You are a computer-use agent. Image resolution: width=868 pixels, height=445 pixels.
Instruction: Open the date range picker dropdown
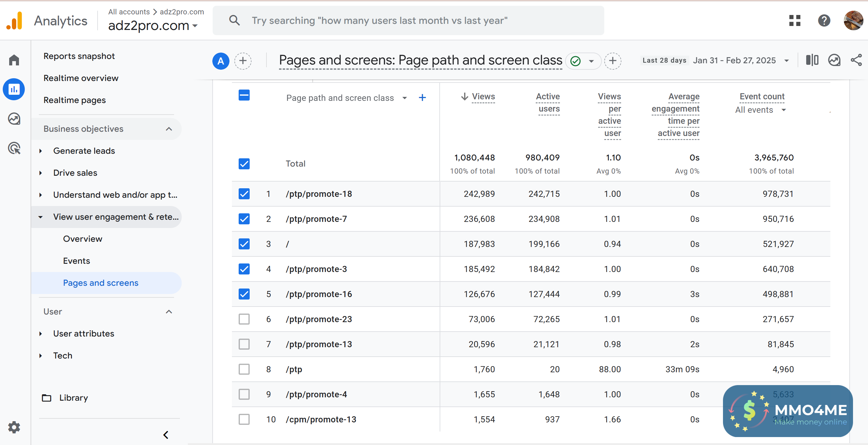[x=786, y=61]
